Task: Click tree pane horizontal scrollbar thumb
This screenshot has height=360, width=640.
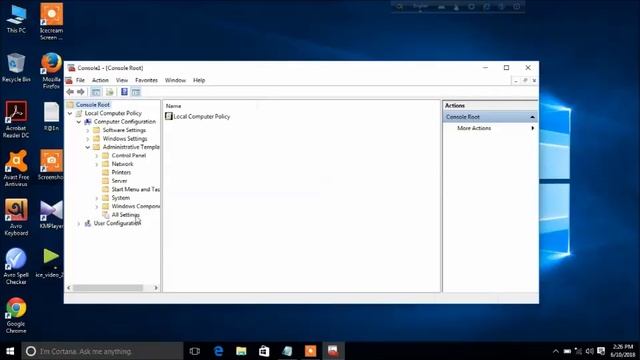Action: [108, 288]
